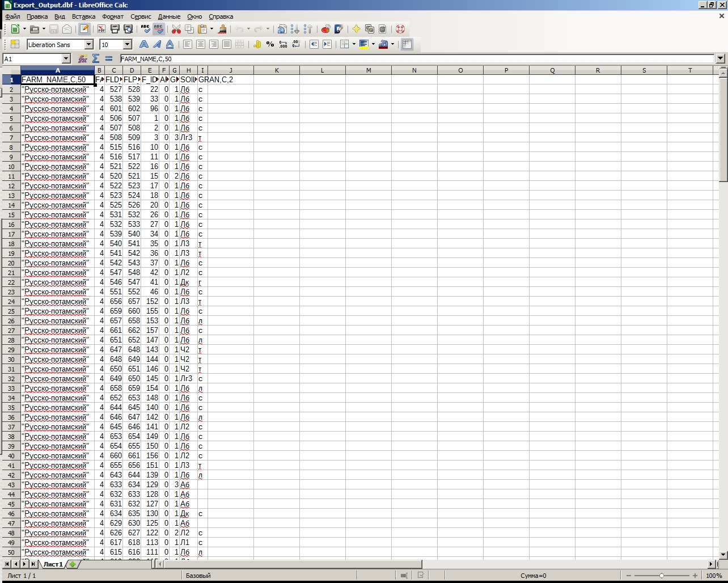The height and width of the screenshot is (583, 728).
Task: Open the Данные menu
Action: (169, 16)
